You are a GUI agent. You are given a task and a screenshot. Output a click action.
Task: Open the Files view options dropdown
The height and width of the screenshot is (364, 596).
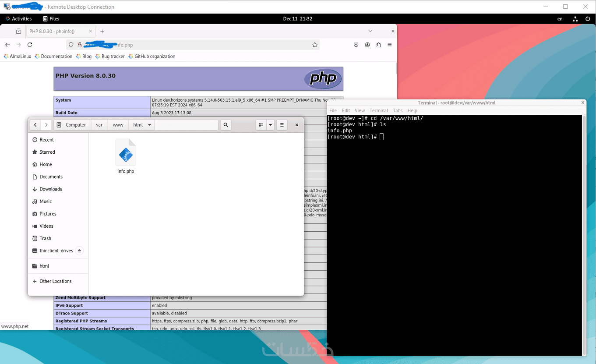click(x=271, y=125)
